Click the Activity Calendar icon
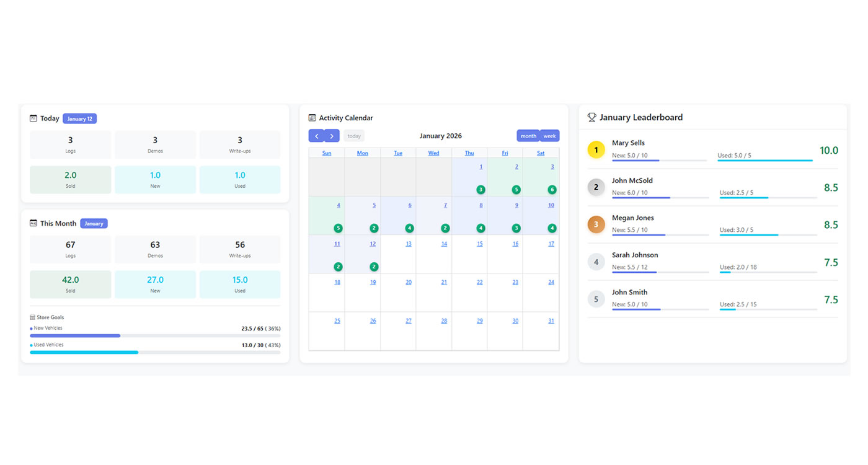This screenshot has width=868, height=465. tap(311, 117)
